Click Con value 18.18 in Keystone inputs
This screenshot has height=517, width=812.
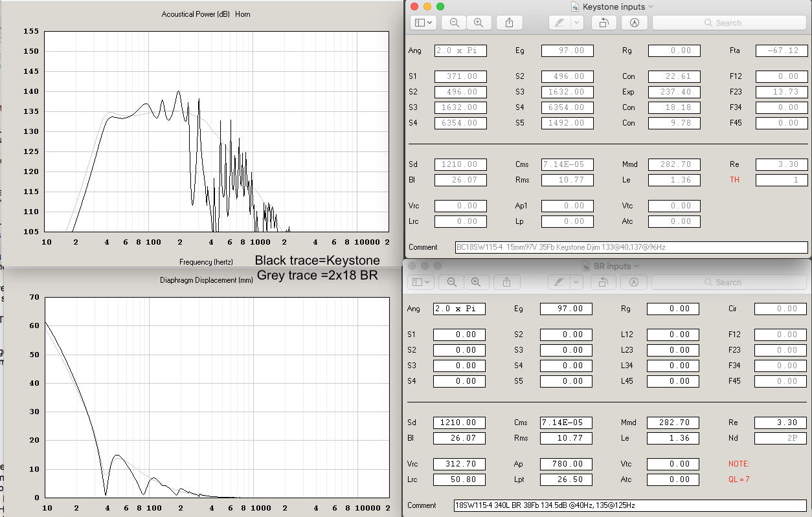(x=674, y=107)
